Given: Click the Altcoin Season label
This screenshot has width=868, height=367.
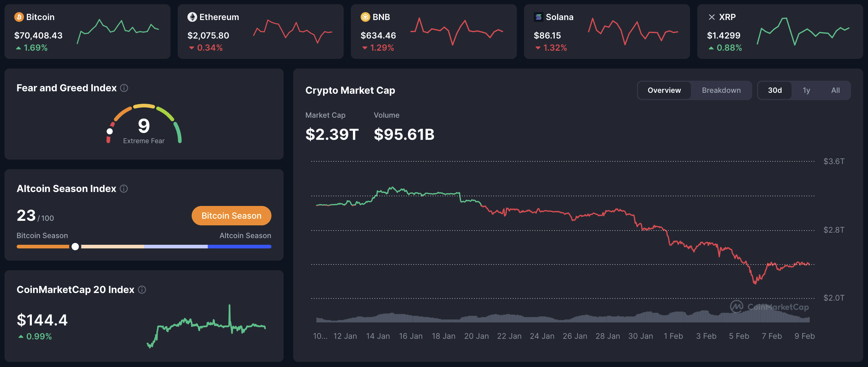Looking at the screenshot, I should [245, 236].
